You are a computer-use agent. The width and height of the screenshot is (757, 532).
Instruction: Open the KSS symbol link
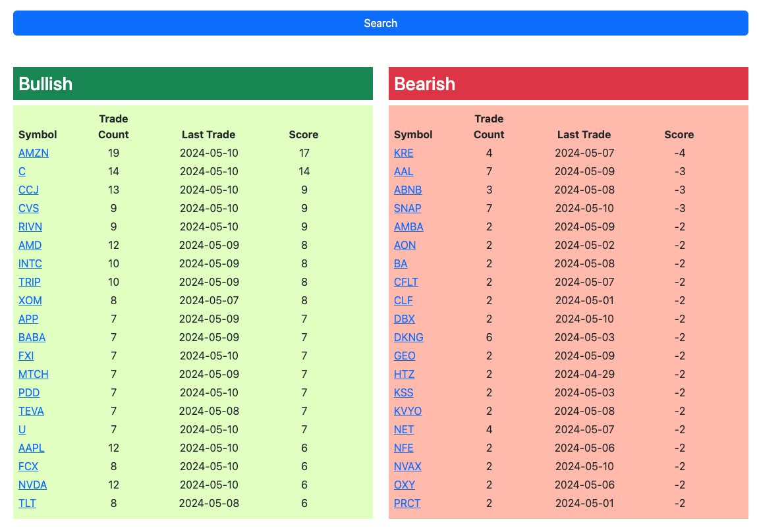pos(404,392)
